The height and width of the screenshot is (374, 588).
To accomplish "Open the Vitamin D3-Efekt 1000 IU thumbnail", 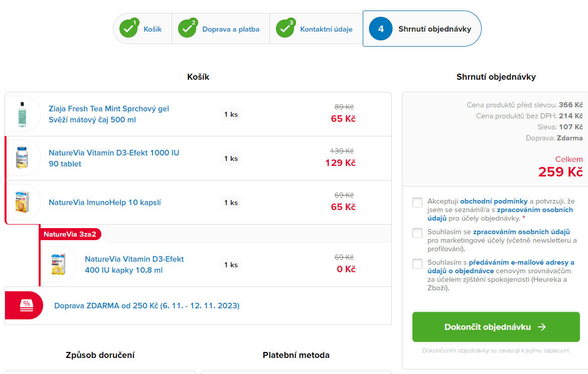I will [22, 158].
